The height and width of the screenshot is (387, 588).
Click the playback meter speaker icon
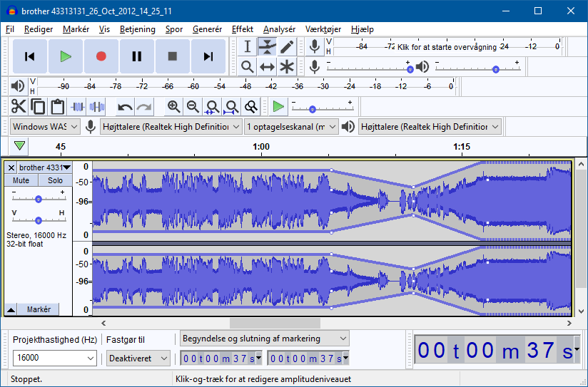[17, 86]
